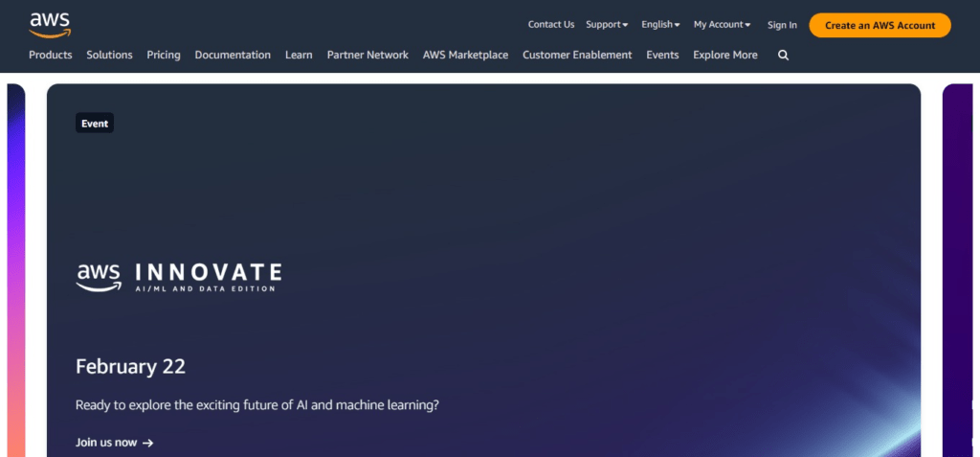
Task: Open the Products menu
Action: pos(51,56)
